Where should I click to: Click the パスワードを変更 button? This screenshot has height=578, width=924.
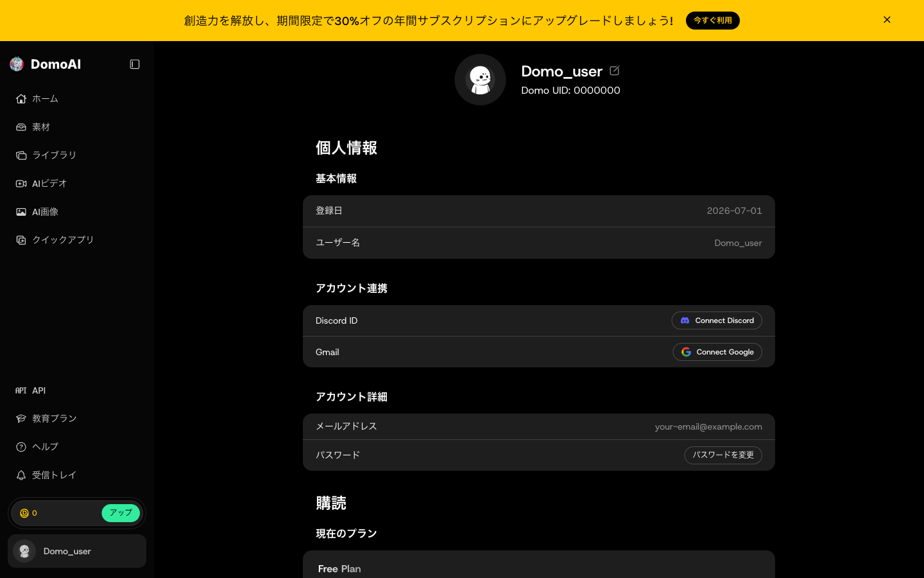tap(723, 455)
